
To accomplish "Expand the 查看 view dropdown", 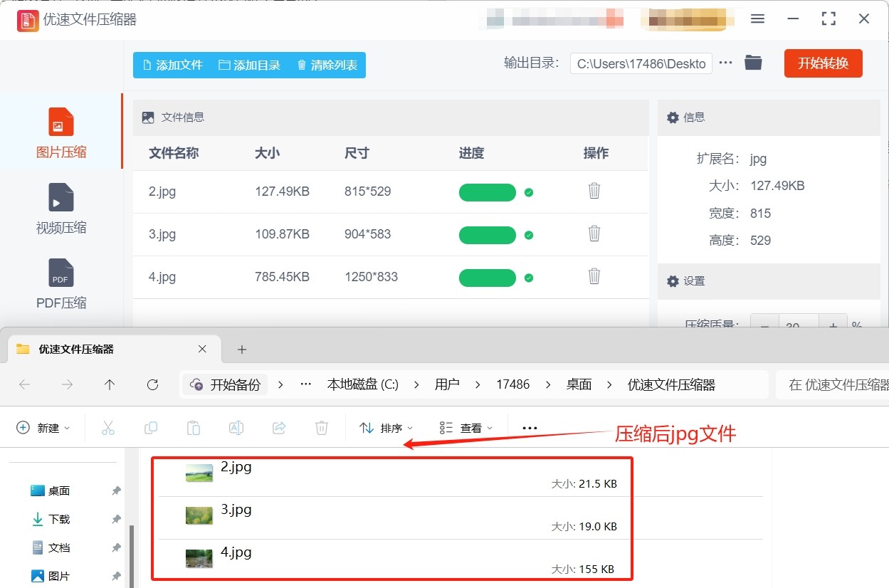I will pos(465,428).
